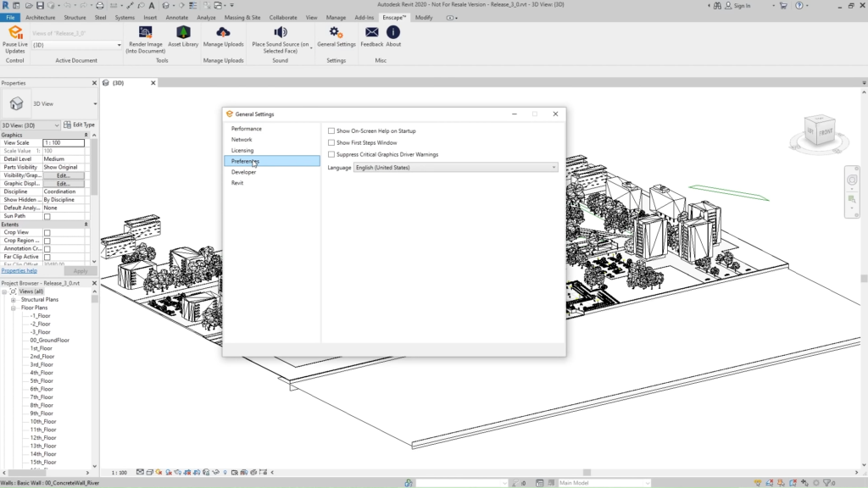The width and height of the screenshot is (868, 488).
Task: Send Feedback via envelope icon
Action: (371, 33)
